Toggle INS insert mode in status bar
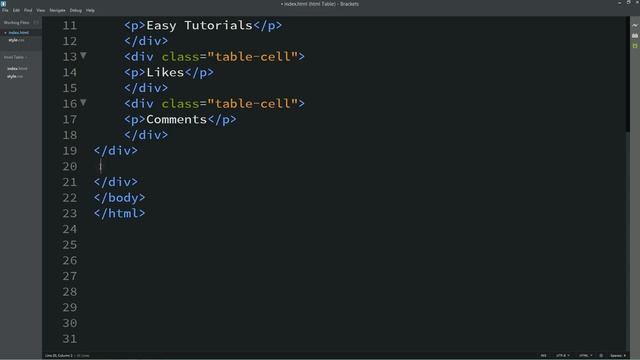The height and width of the screenshot is (360, 640). tap(543, 356)
